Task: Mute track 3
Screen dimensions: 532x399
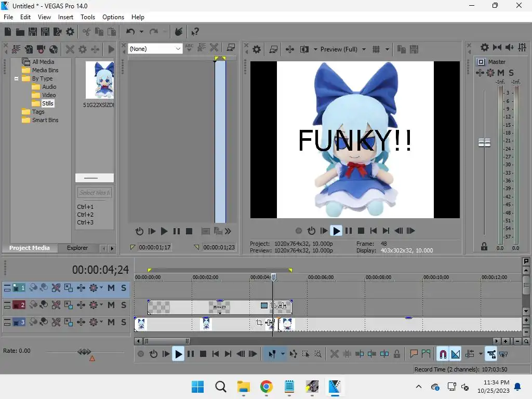Action: tap(111, 322)
